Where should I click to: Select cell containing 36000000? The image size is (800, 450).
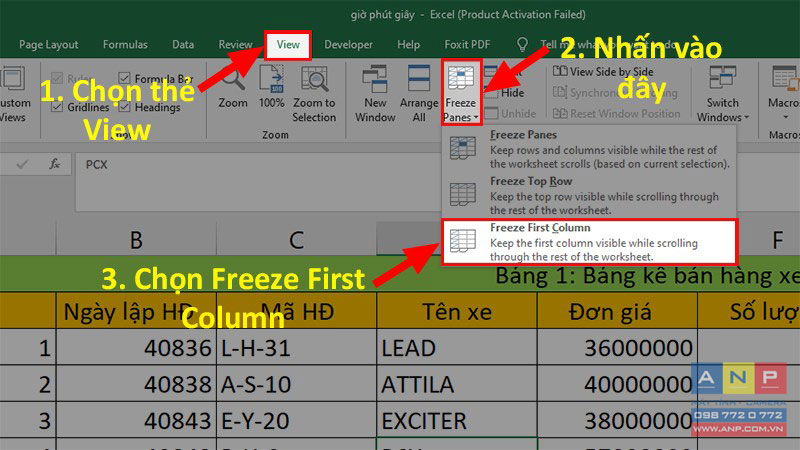pyautogui.click(x=617, y=347)
